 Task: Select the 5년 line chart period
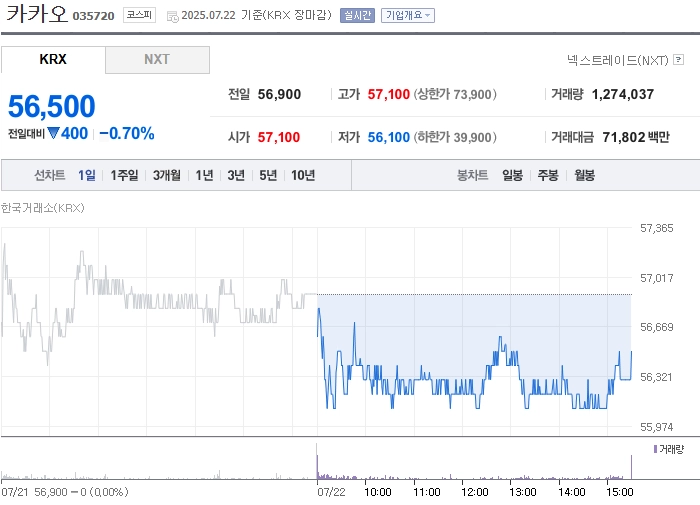(x=268, y=175)
